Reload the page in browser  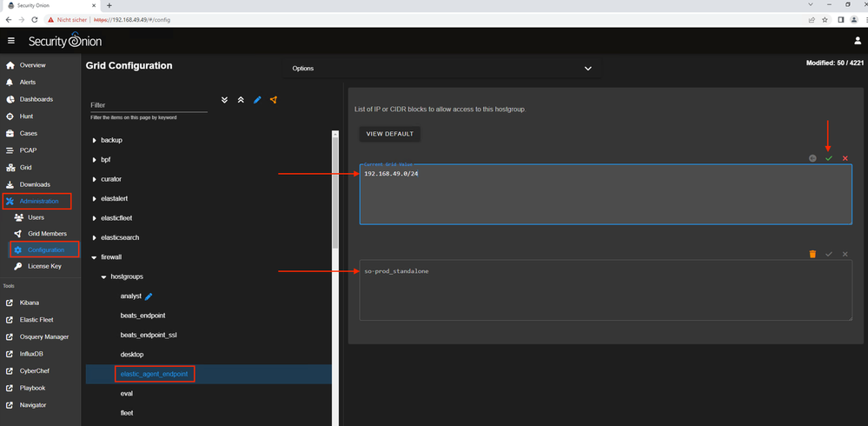tap(35, 19)
